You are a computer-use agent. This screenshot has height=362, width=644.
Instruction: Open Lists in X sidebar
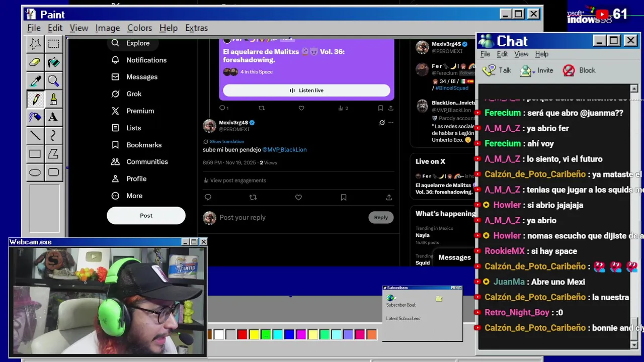(x=126, y=128)
